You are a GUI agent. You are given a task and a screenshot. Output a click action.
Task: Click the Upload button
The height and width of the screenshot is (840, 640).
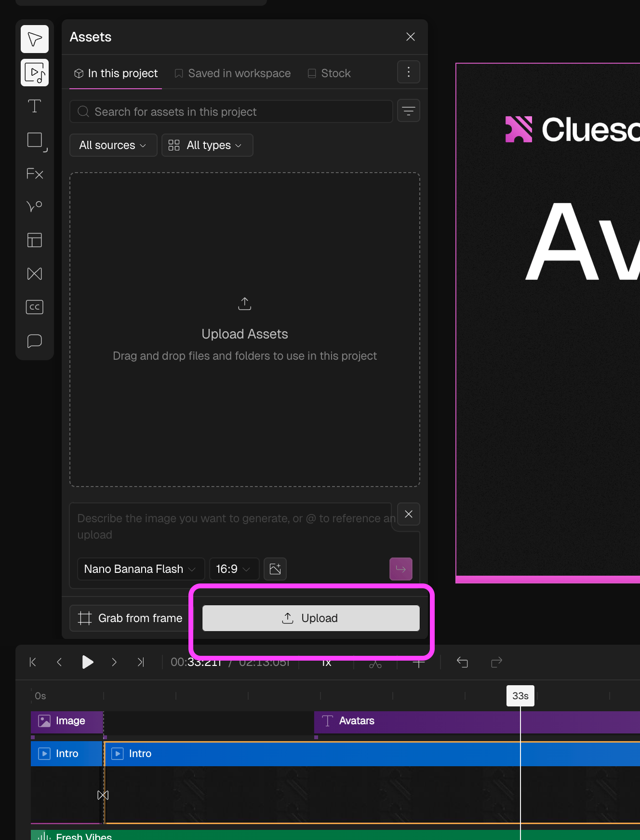[x=311, y=618]
